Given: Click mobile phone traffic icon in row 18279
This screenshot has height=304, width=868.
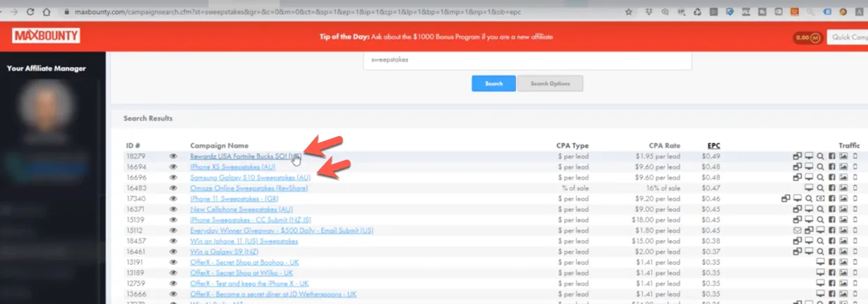Looking at the screenshot, I should pyautogui.click(x=855, y=156).
